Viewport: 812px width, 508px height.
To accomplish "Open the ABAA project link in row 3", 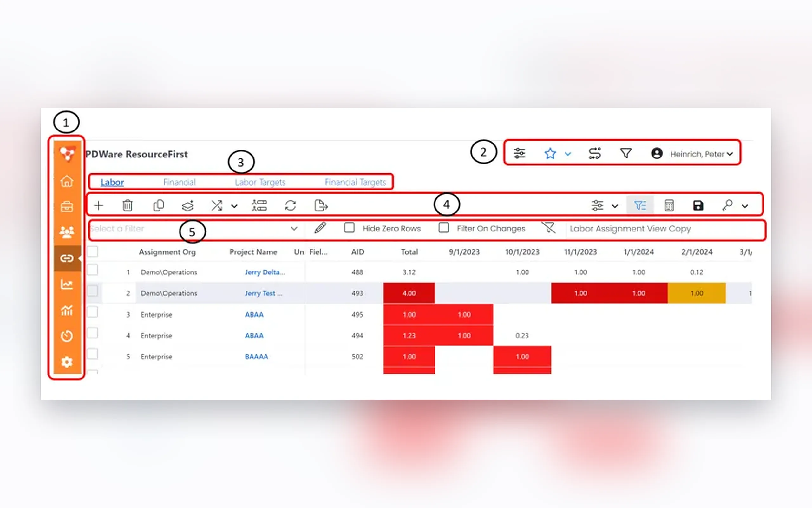I will (x=254, y=314).
